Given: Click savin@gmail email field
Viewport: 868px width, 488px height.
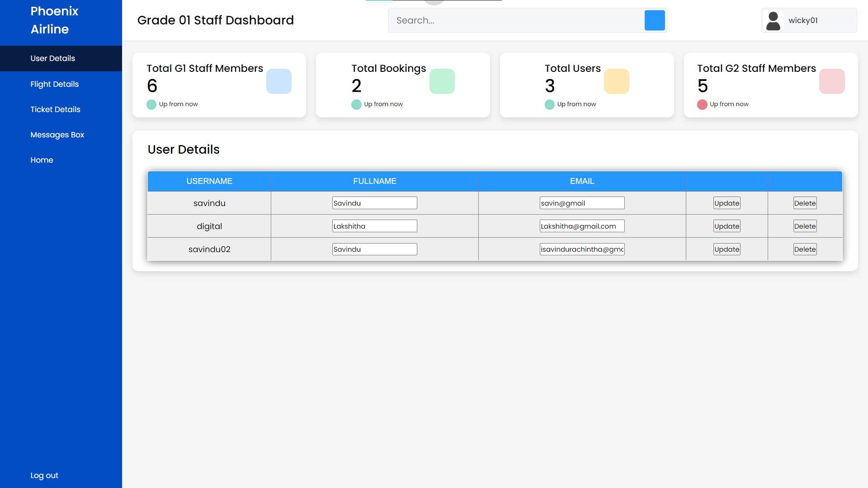Looking at the screenshot, I should point(582,203).
